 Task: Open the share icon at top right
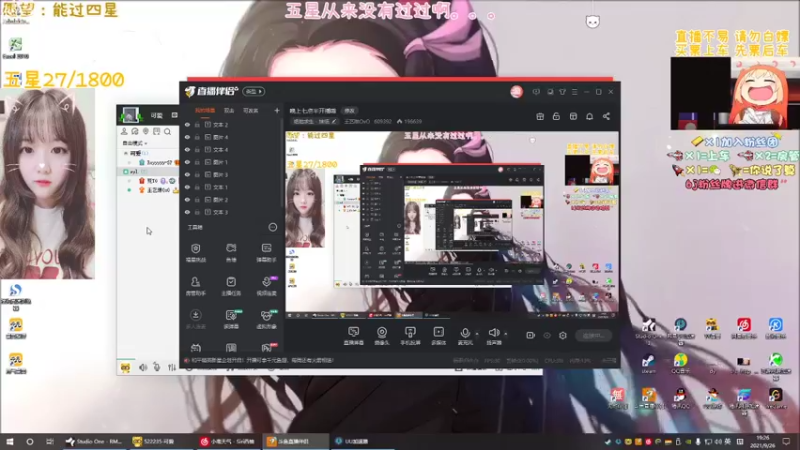606,116
